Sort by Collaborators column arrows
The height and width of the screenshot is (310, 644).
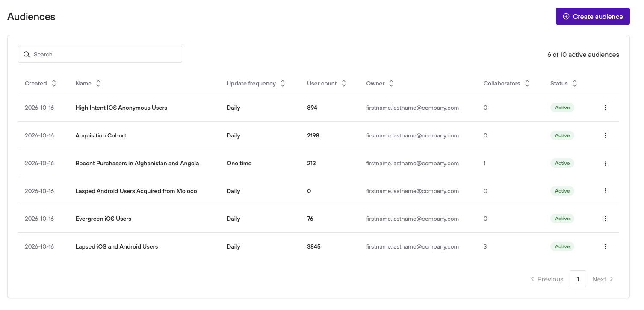pyautogui.click(x=527, y=83)
